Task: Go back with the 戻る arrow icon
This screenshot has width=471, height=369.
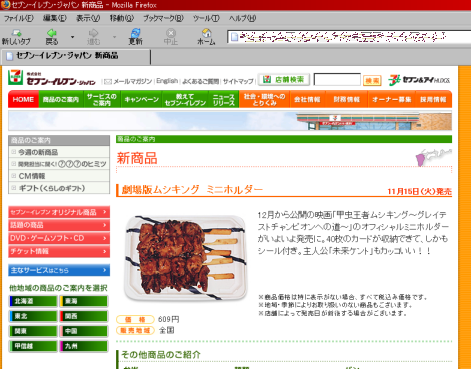Action: pos(52,33)
